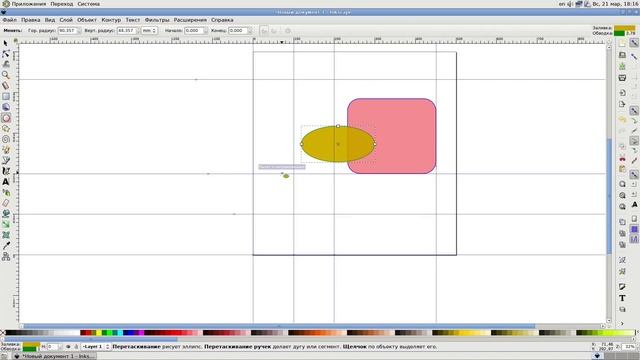The height and width of the screenshot is (360, 640).
Task: Step the End angle spinner
Action: (249, 31)
